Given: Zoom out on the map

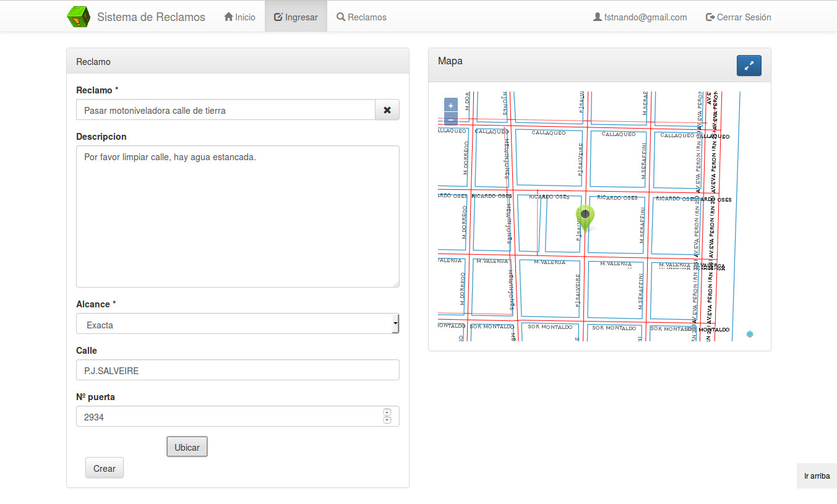Looking at the screenshot, I should (x=450, y=119).
